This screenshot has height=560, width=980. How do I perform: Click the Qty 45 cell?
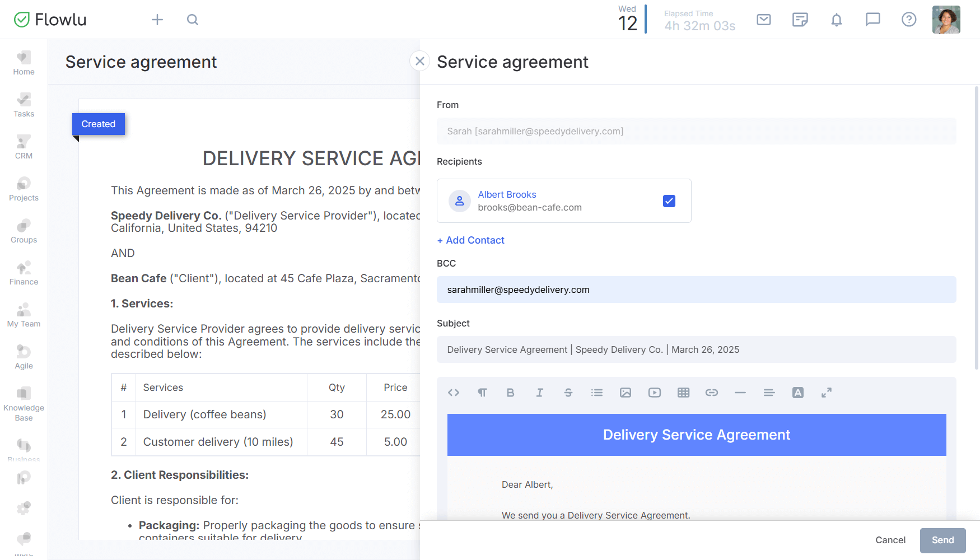(337, 442)
